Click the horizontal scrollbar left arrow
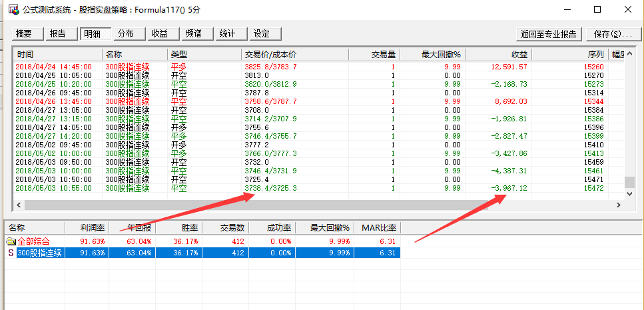The width and height of the screenshot is (644, 310). 19,205
